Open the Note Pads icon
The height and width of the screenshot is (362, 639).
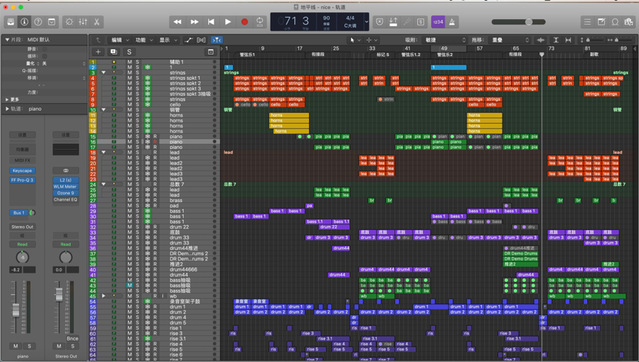point(602,22)
